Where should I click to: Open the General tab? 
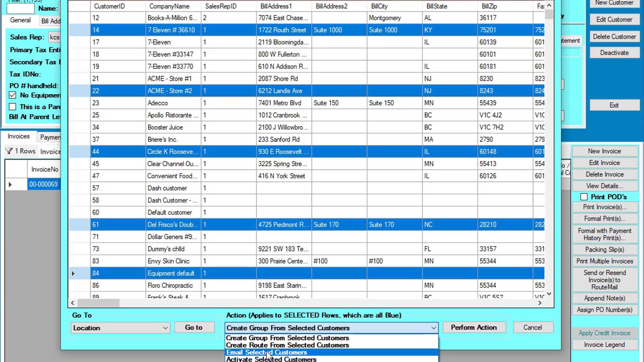[20, 20]
